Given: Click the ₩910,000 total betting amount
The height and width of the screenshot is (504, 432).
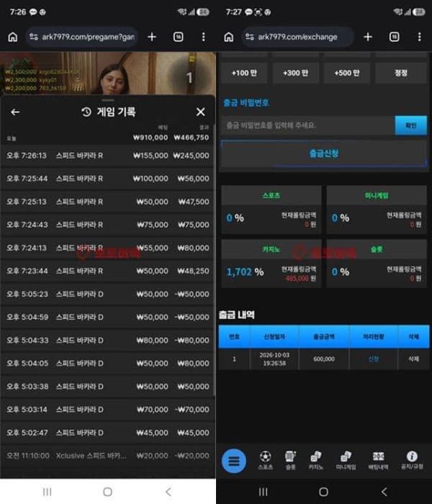Looking at the screenshot, I should [150, 138].
